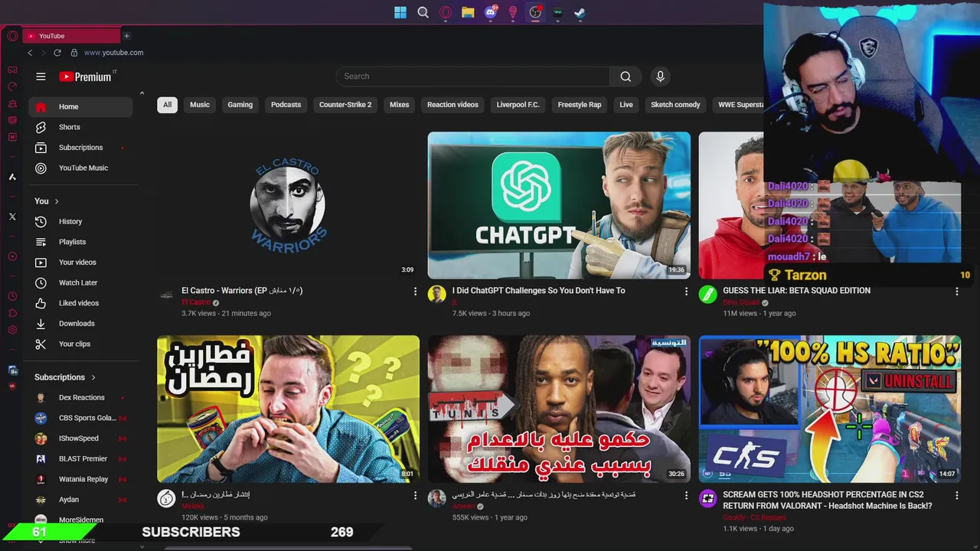Screen dimensions: 980x551
Task: Click the www.youtube.com address bar
Action: (x=113, y=53)
